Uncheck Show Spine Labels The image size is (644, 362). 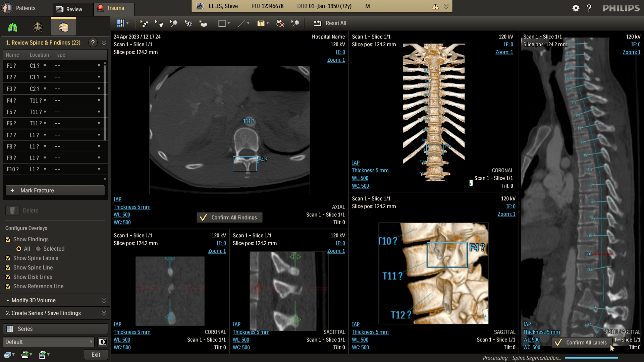(x=8, y=258)
